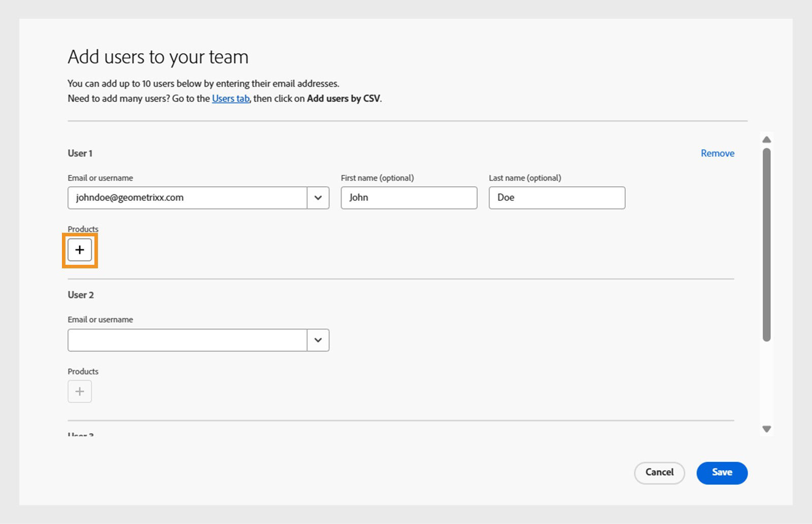The width and height of the screenshot is (812, 524).
Task: Click the johndoe@geometrixx.com email field
Action: pos(187,198)
